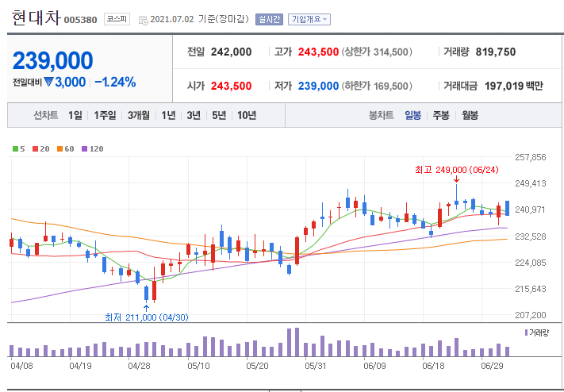Select the 일봉 daily candle chart
The image size is (564, 392).
[x=412, y=116]
